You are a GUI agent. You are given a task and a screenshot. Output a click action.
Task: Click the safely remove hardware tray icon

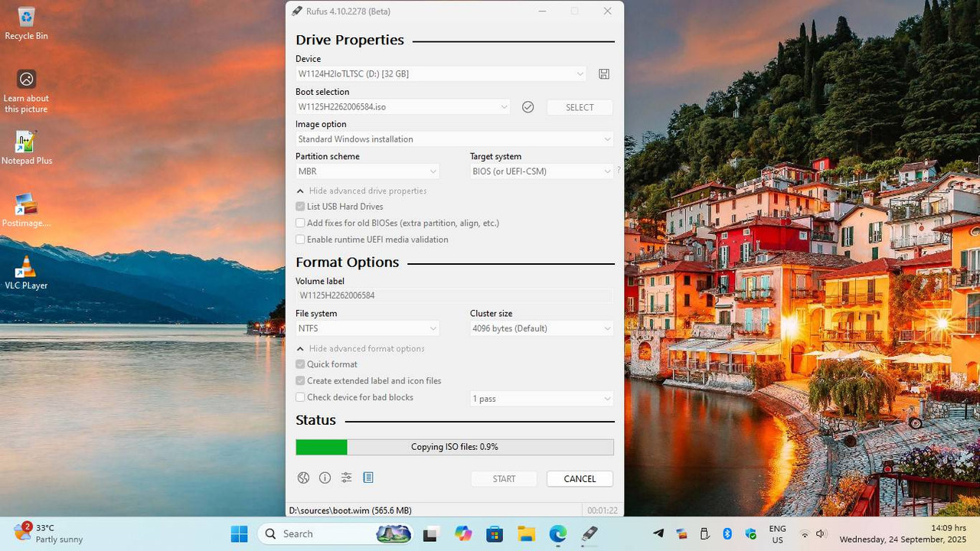704,533
